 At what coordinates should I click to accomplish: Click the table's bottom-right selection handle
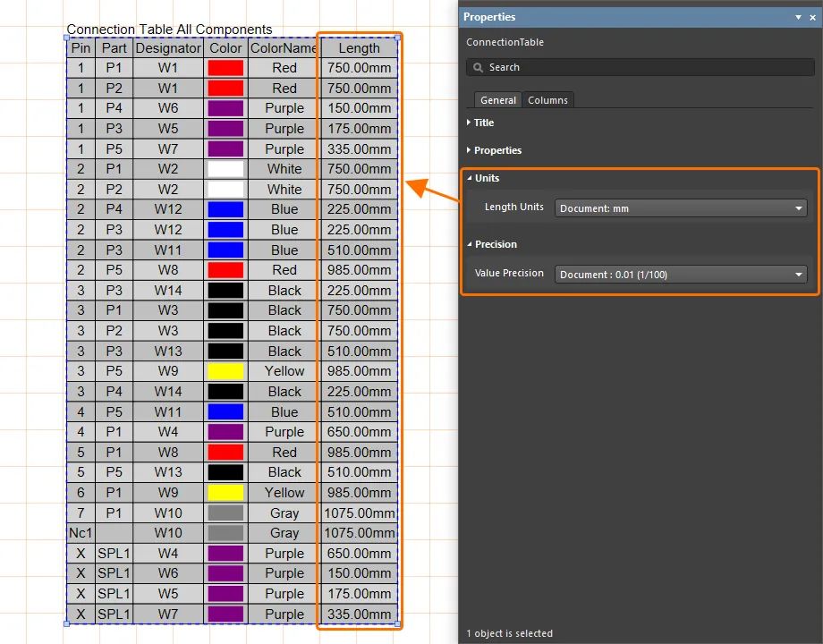point(397,623)
